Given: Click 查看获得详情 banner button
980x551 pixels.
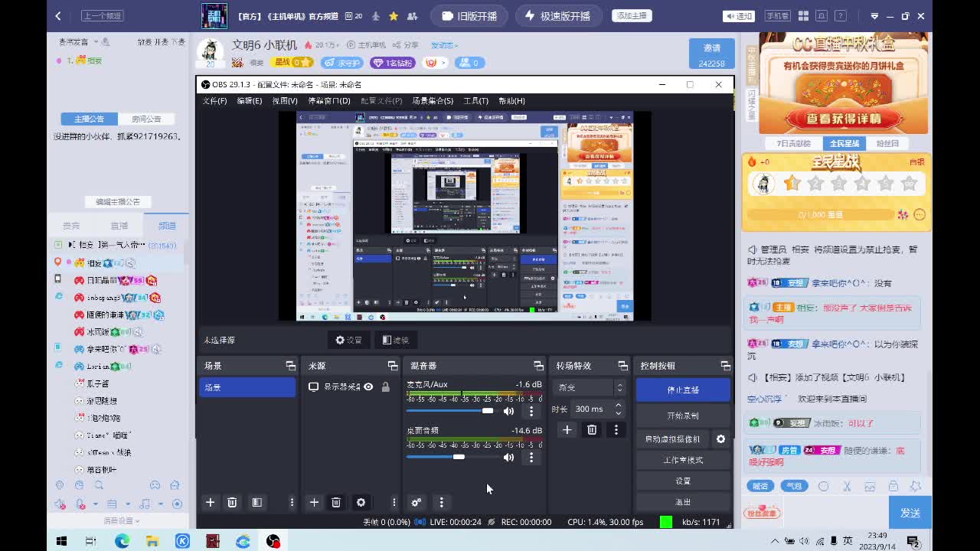Looking at the screenshot, I should (843, 119).
